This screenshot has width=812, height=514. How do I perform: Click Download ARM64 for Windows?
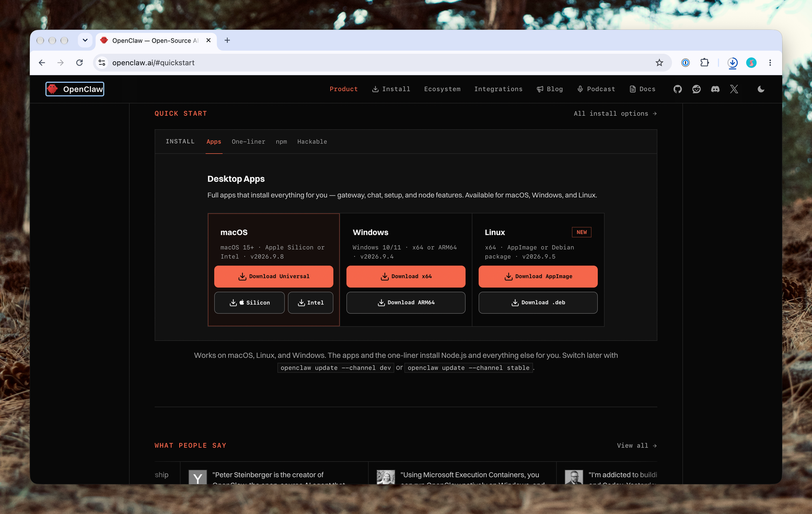click(406, 303)
